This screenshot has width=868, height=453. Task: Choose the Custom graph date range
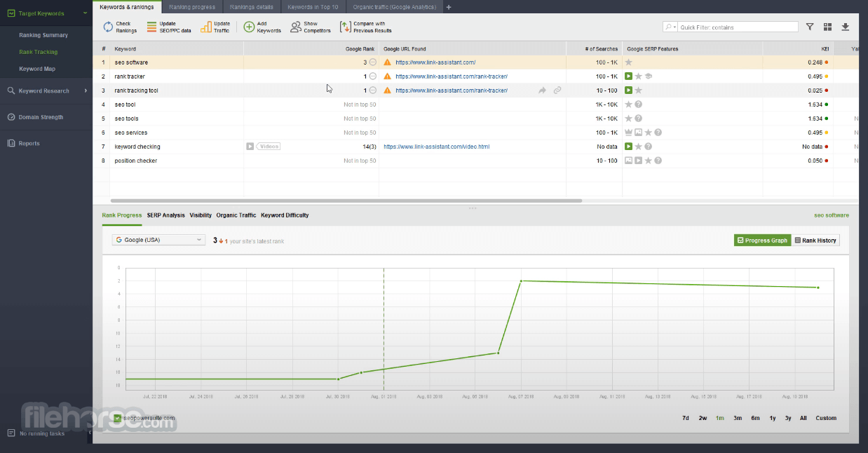click(x=826, y=418)
